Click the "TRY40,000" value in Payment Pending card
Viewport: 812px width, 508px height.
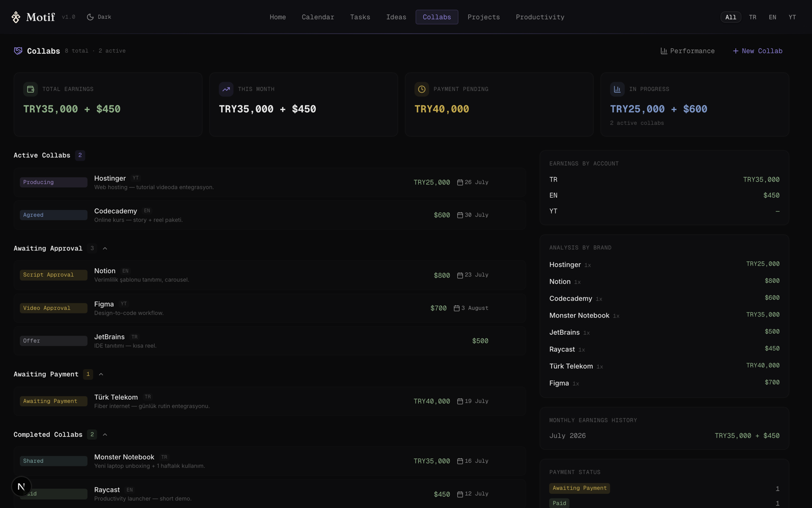(442, 109)
